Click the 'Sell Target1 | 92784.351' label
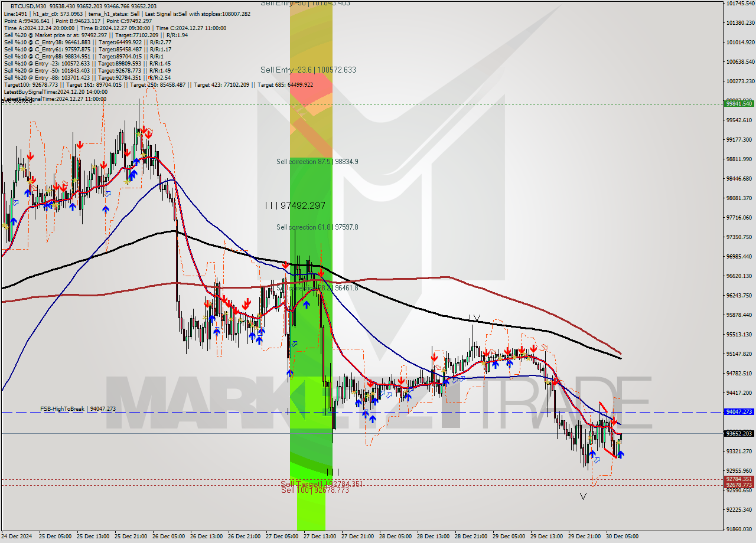 [322, 484]
